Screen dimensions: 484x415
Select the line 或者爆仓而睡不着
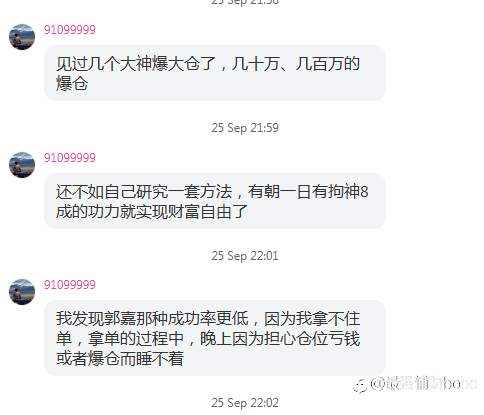120,359
